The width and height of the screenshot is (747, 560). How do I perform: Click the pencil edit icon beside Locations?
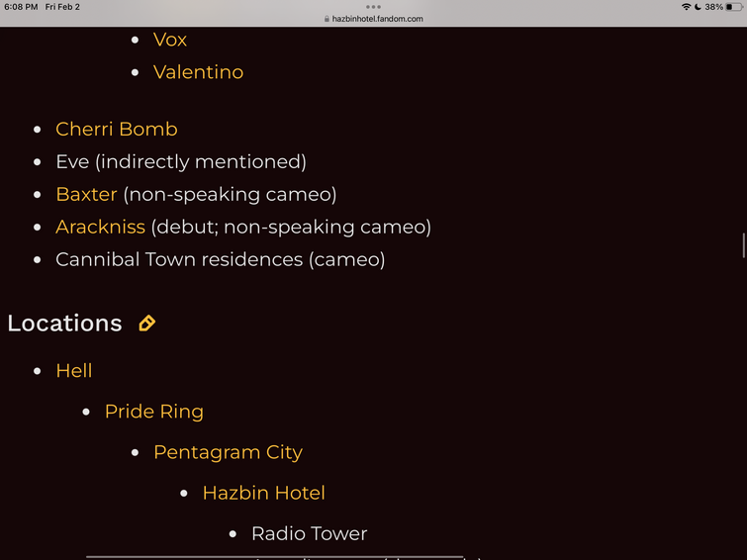click(x=146, y=324)
